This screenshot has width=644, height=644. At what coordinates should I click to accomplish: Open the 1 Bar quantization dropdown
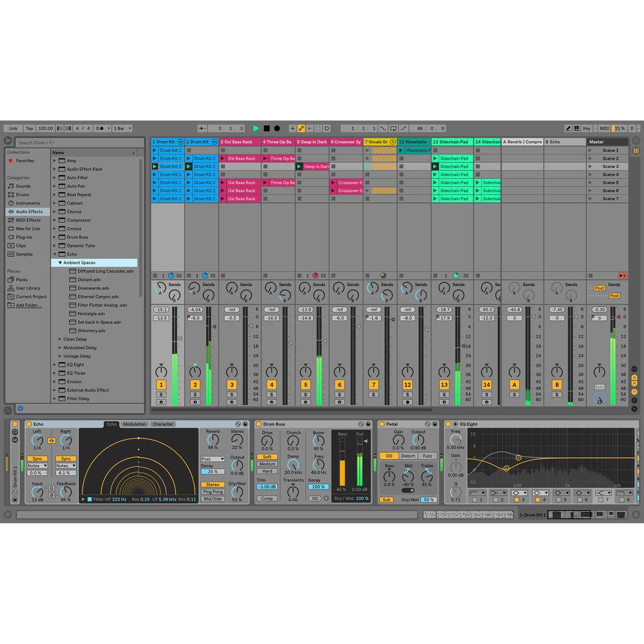coord(120,128)
